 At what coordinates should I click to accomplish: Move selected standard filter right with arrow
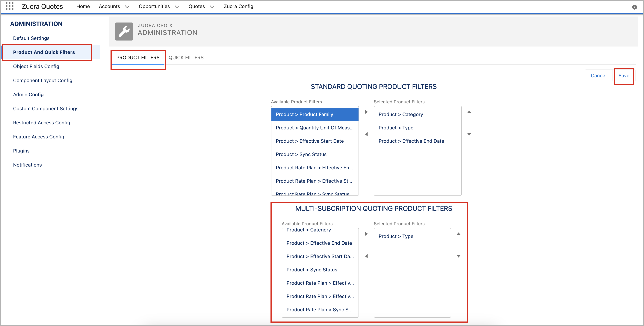[x=366, y=112]
